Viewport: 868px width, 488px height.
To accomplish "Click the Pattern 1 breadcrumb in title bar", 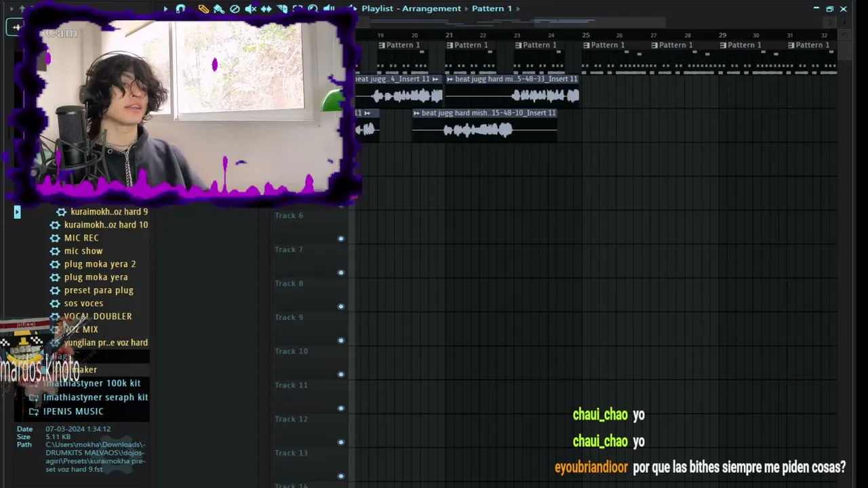I will 492,9.
